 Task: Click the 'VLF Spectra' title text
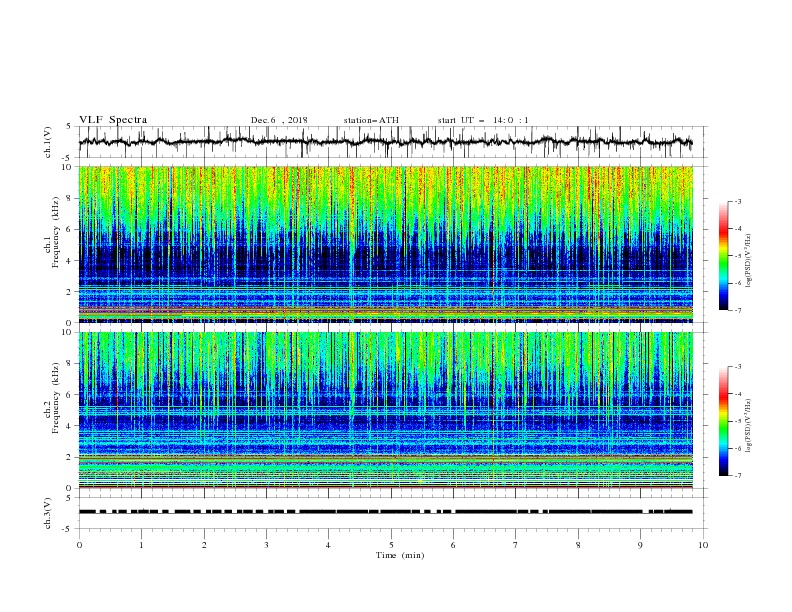pos(113,120)
